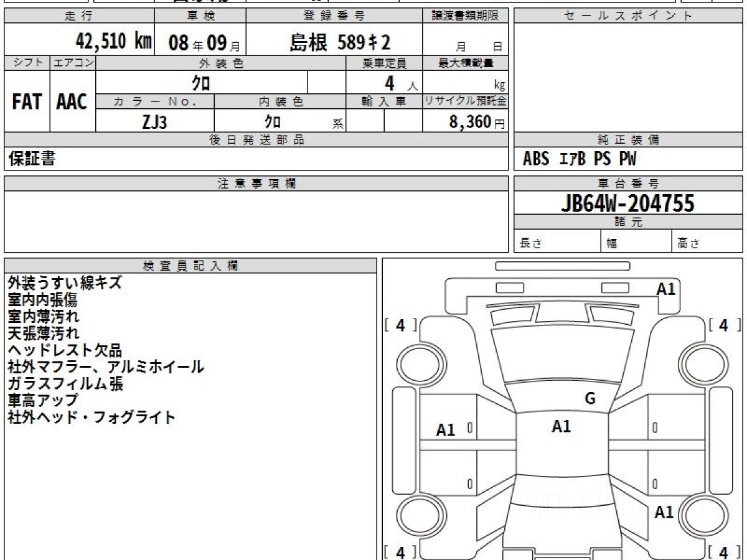Select the 幅 dimension label
Image resolution: width=747 pixels, height=560 pixels.
click(x=613, y=243)
